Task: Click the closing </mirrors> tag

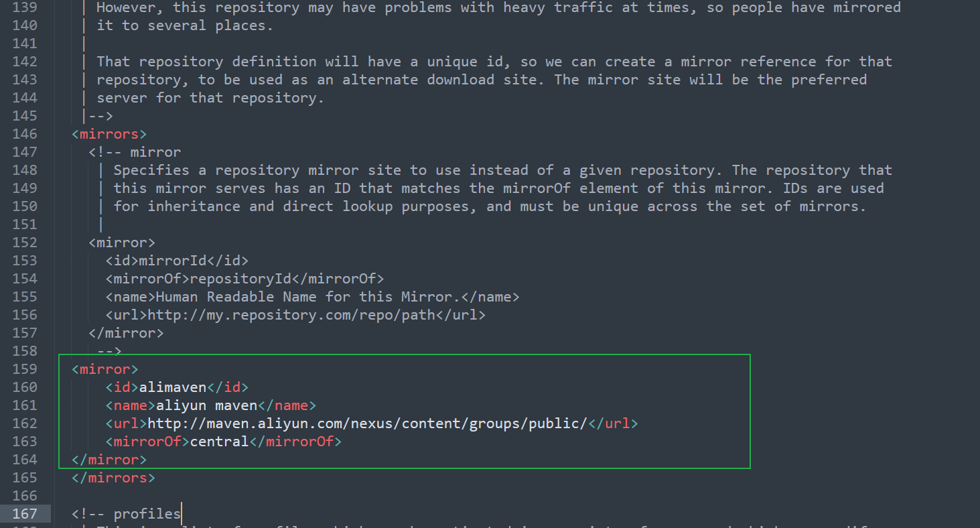Action: (x=113, y=477)
